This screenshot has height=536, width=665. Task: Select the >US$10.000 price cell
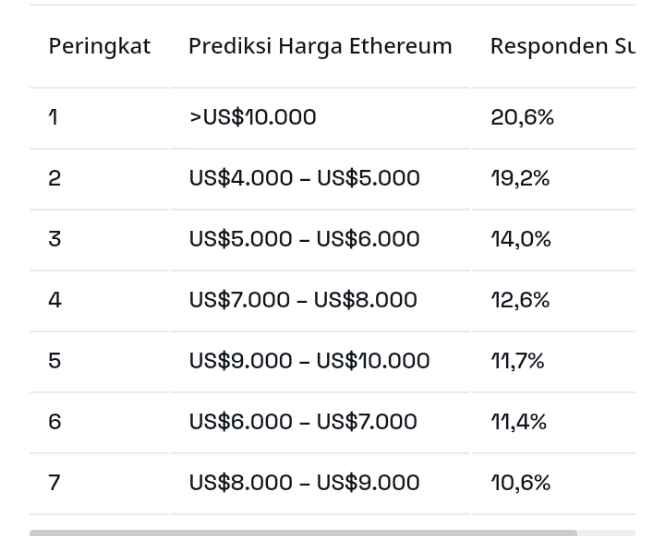252,118
